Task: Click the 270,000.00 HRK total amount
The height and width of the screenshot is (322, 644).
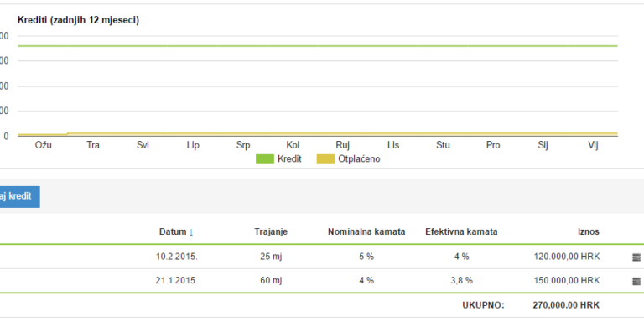Action: click(566, 305)
